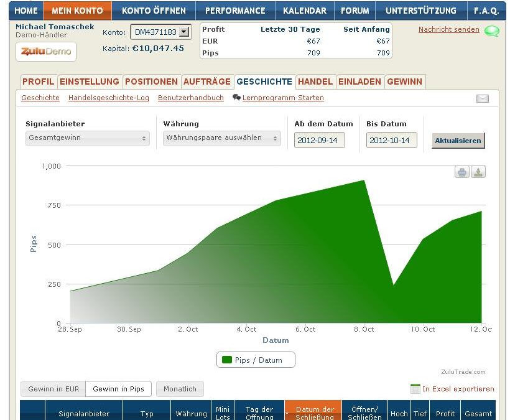Print the chart using printer icon
The height and width of the screenshot is (420, 510).
461,172
